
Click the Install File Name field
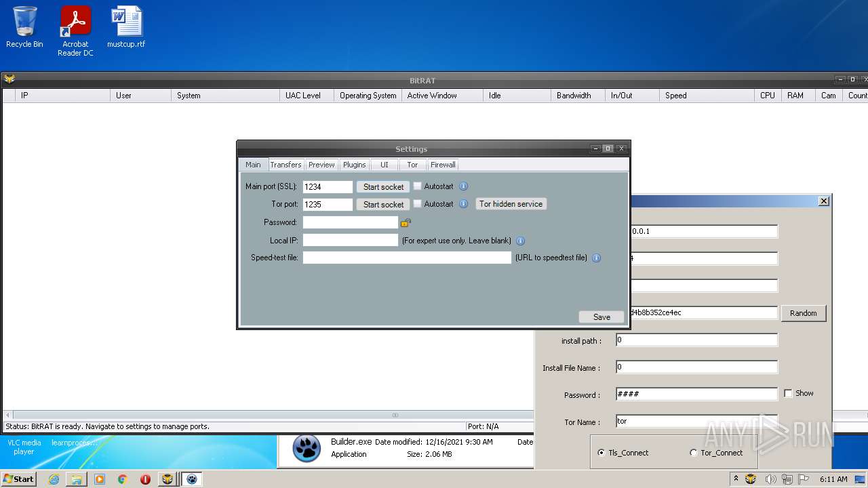pyautogui.click(x=696, y=367)
